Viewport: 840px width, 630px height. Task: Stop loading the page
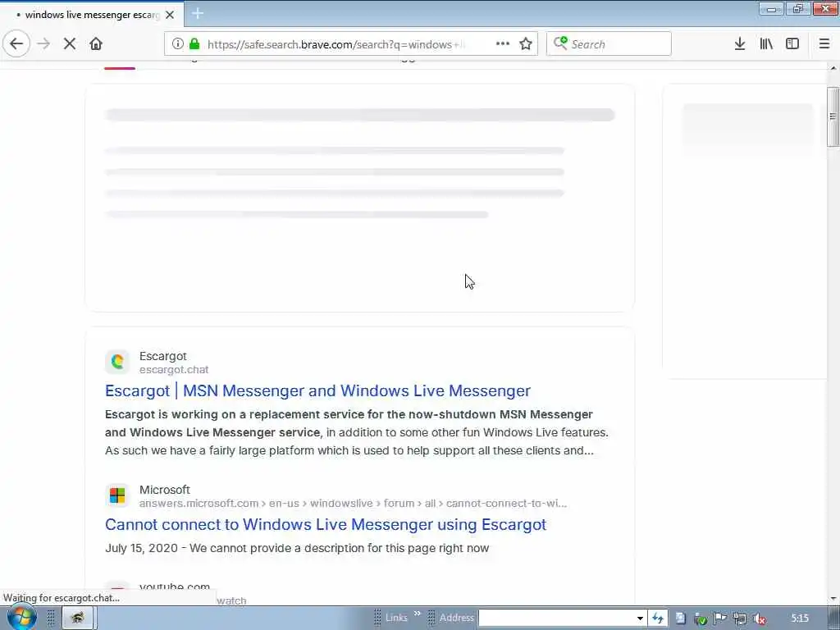pos(70,43)
